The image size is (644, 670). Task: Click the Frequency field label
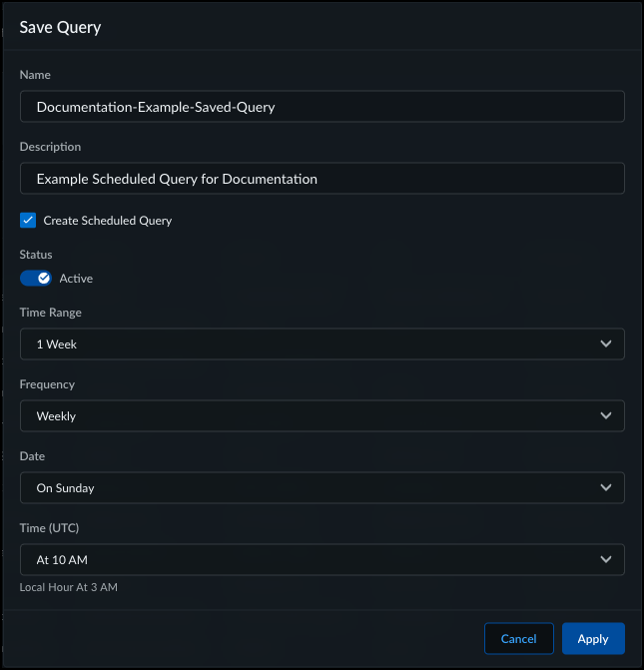tap(48, 384)
